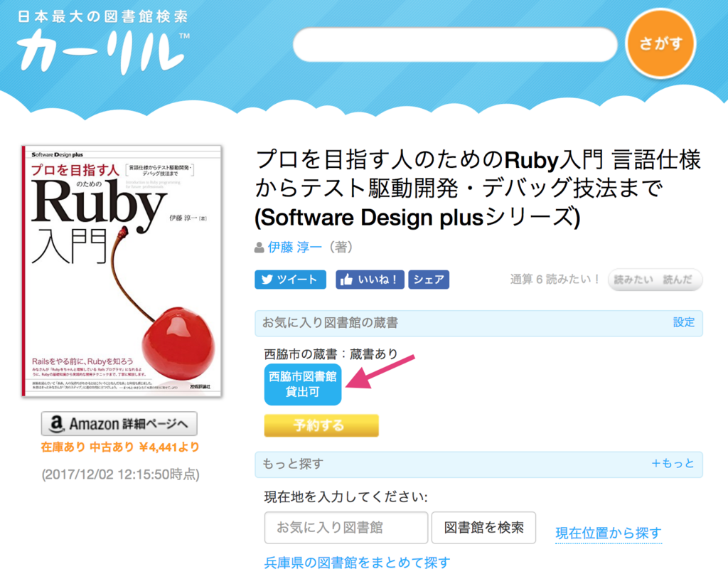Open 設定 for favorite libraries
This screenshot has height=584, width=728.
[684, 322]
